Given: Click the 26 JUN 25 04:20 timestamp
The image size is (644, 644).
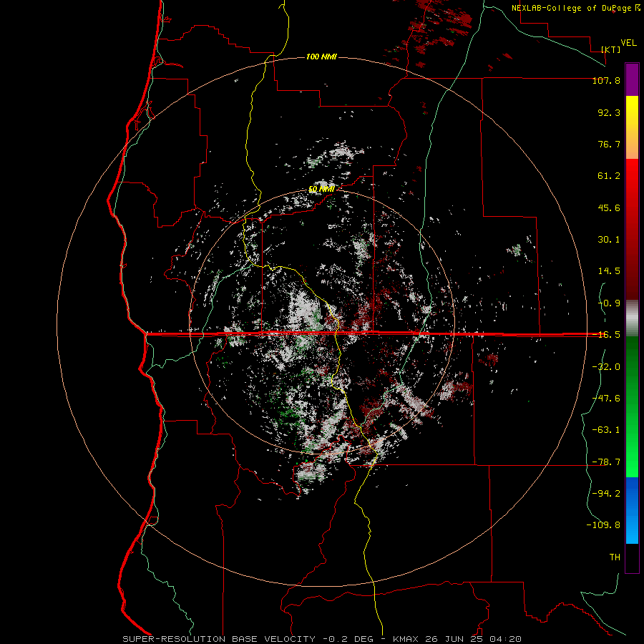Looking at the screenshot, I should 473,639.
